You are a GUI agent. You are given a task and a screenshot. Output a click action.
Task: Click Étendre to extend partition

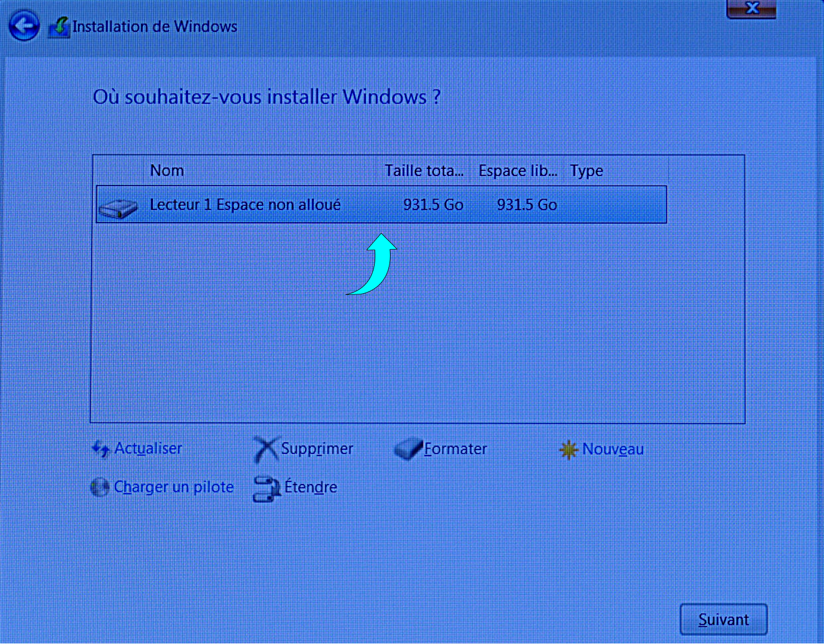[x=310, y=486]
